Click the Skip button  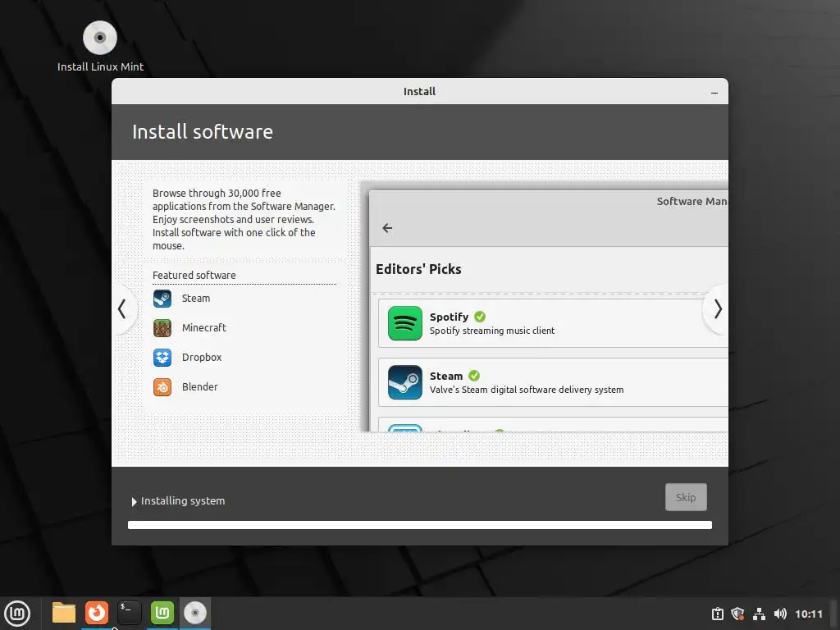click(686, 497)
